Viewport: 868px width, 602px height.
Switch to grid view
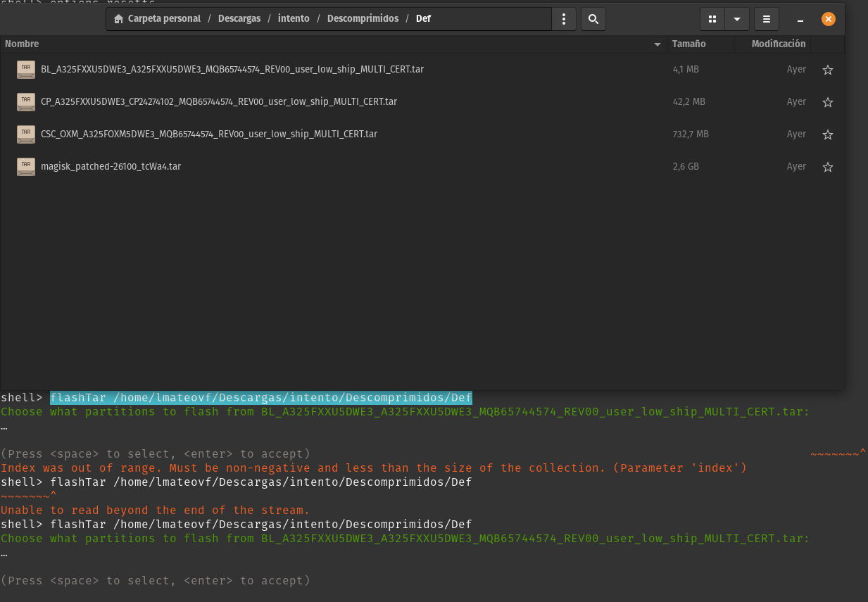point(712,19)
